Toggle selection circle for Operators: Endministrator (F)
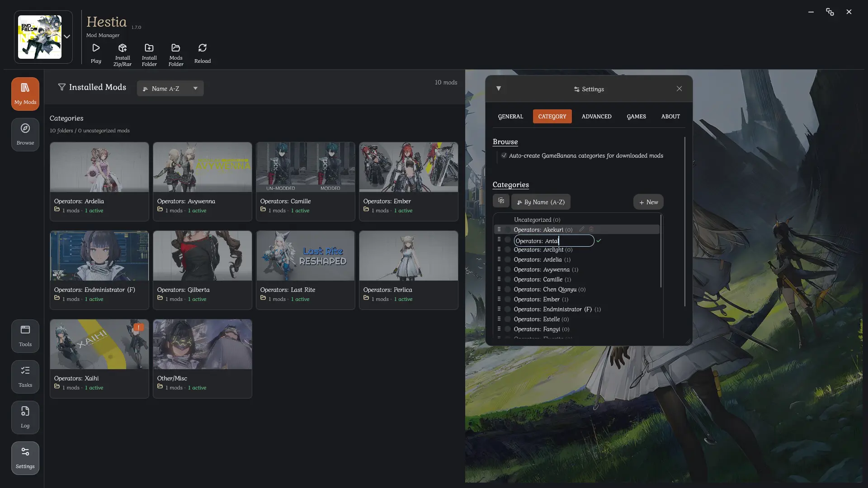This screenshot has width=868, height=488. pos(508,309)
